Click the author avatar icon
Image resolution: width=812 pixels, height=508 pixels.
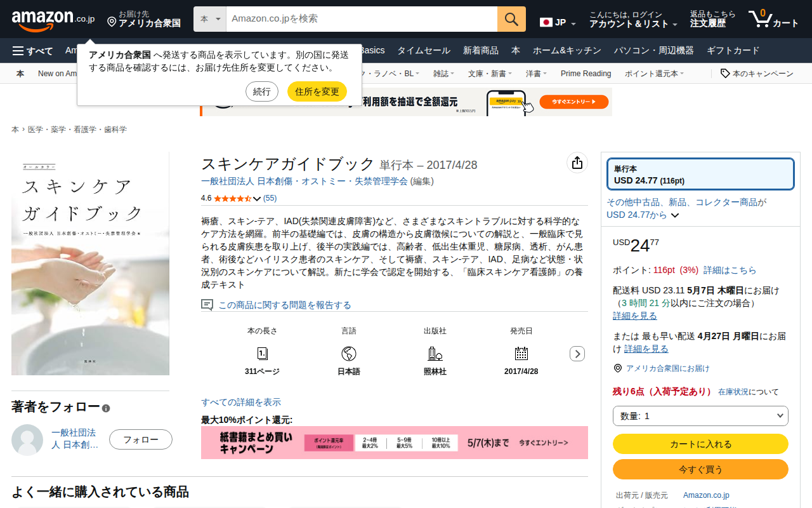pos(27,439)
